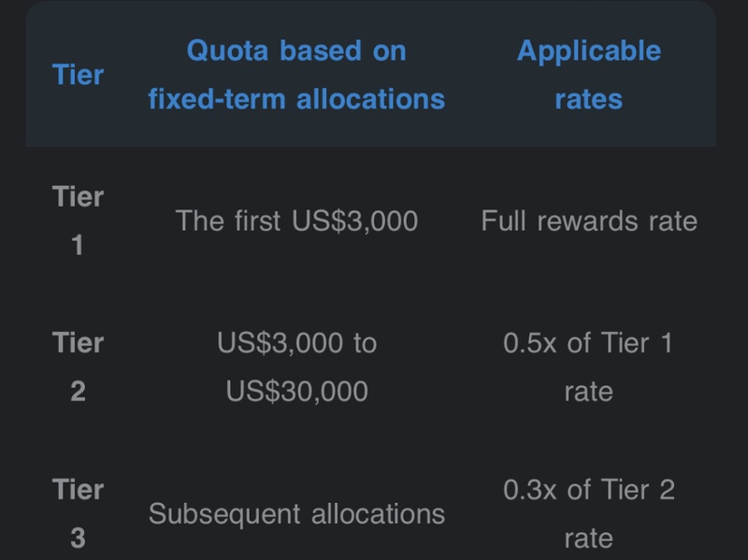Screen dimensions: 748x560
Task: Click the Applicable rates column header
Action: (588, 75)
